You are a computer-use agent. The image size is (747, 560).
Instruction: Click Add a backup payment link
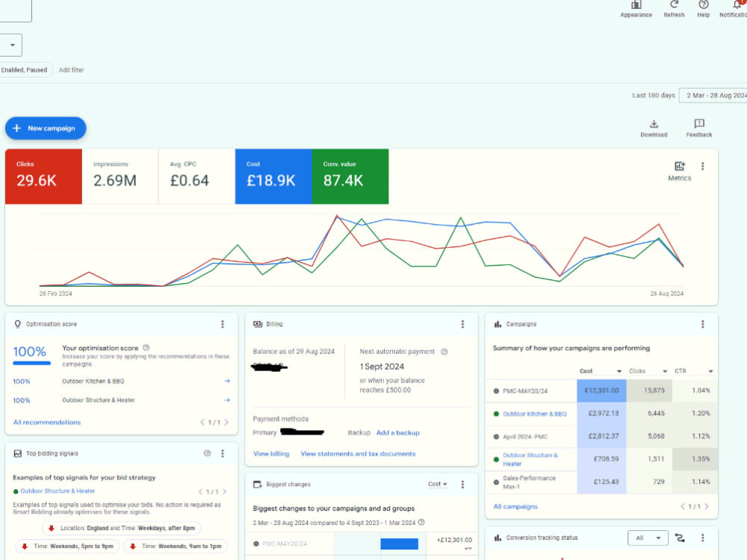tap(398, 433)
